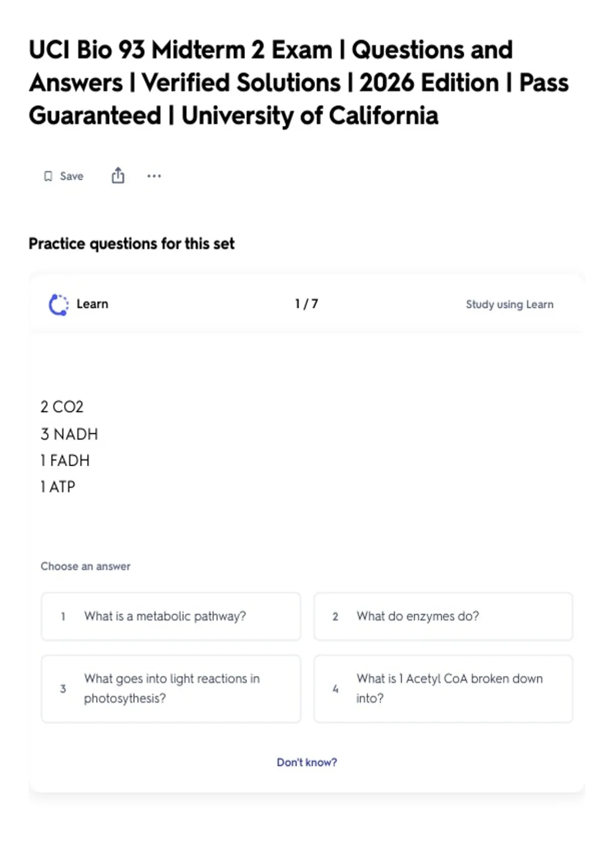Click the number 3 badge on third answer

[x=63, y=689]
